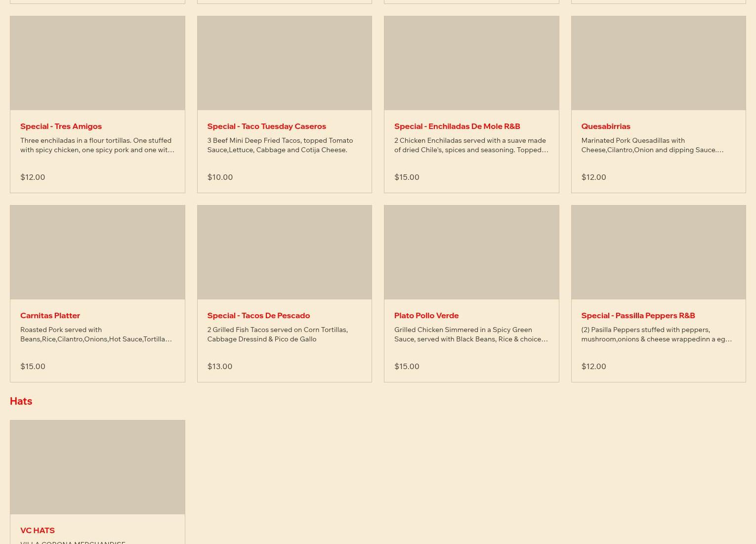
Task: Click the Passilla Peppers image placeholder
Action: (x=658, y=252)
